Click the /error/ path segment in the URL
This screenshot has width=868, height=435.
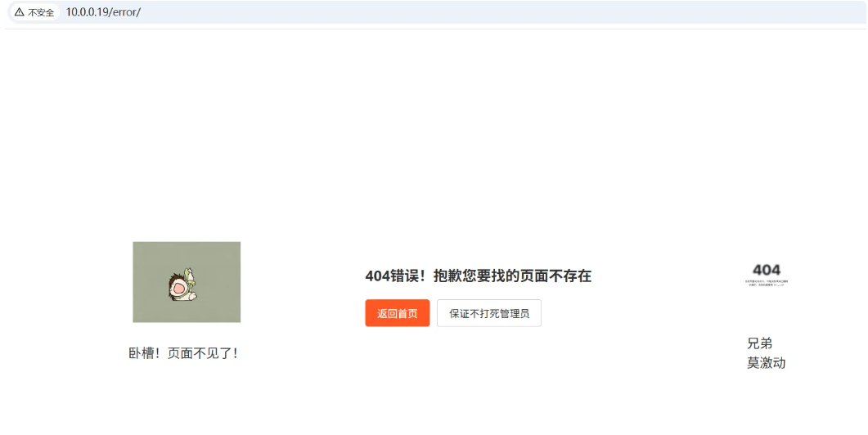[x=125, y=11]
